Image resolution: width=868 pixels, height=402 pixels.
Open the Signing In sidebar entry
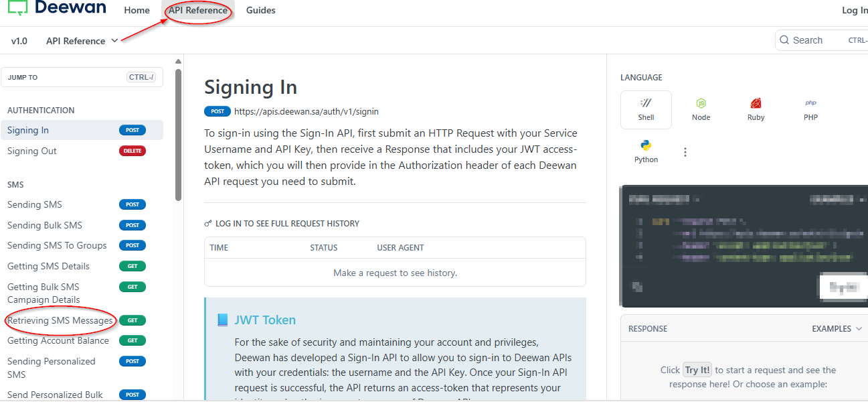tap(82, 130)
